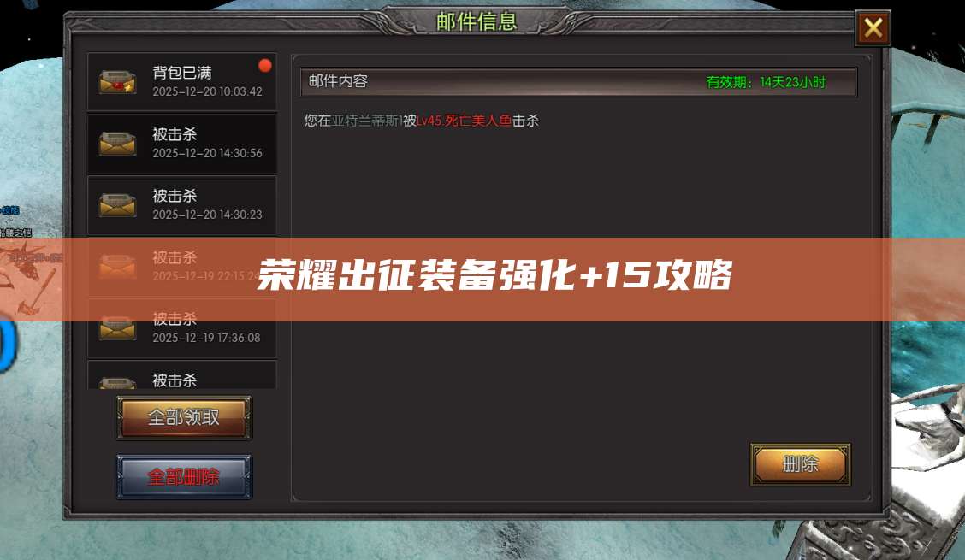This screenshot has width=965, height=560.
Task: Click the red unread dot on 背包已满
Action: pyautogui.click(x=264, y=65)
